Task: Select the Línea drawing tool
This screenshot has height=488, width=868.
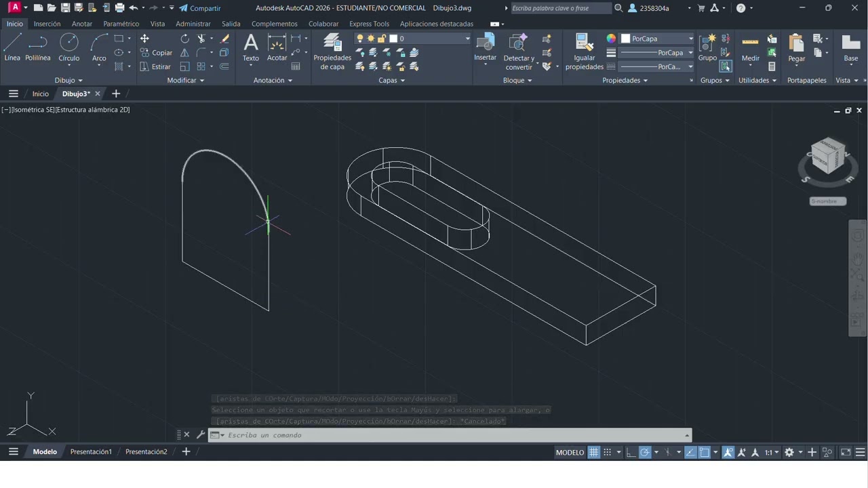Action: 12,47
